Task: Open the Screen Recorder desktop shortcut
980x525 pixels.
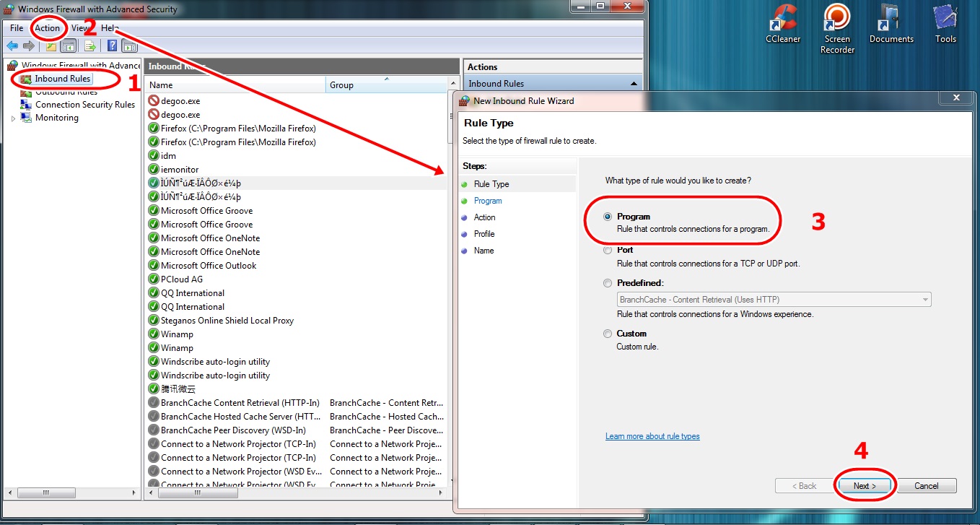Action: (837, 30)
